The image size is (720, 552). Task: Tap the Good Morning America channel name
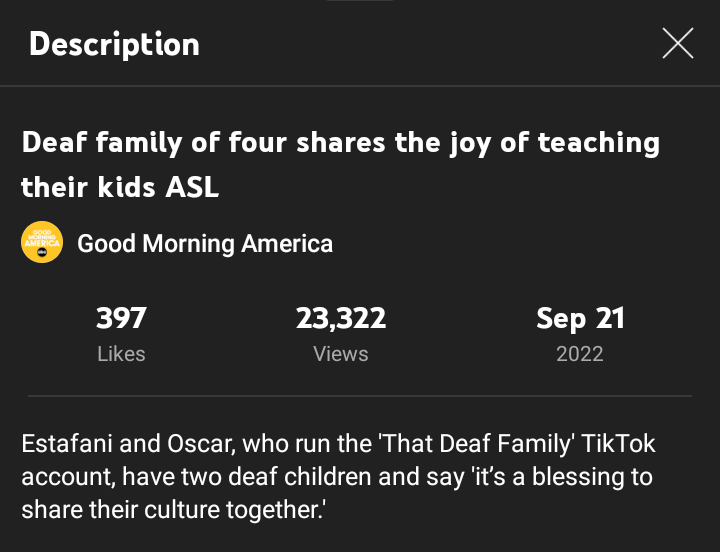tap(205, 243)
